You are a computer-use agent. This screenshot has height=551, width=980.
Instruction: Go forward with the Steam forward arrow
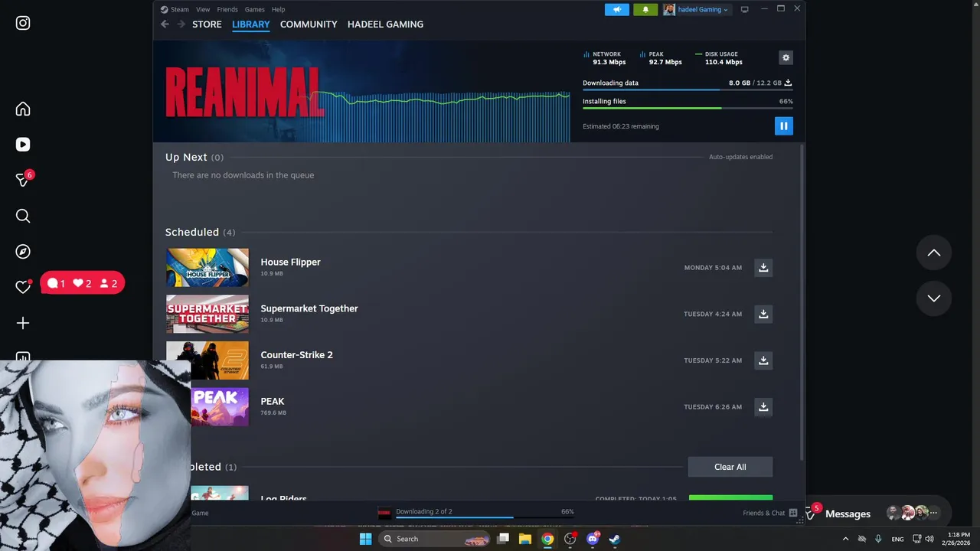coord(181,24)
